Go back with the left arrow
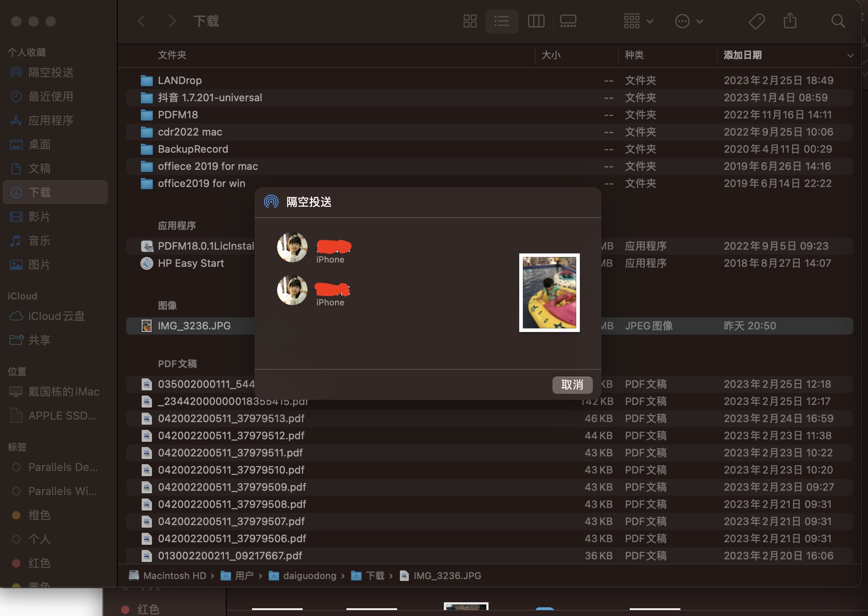Image resolution: width=868 pixels, height=616 pixels. tap(142, 21)
